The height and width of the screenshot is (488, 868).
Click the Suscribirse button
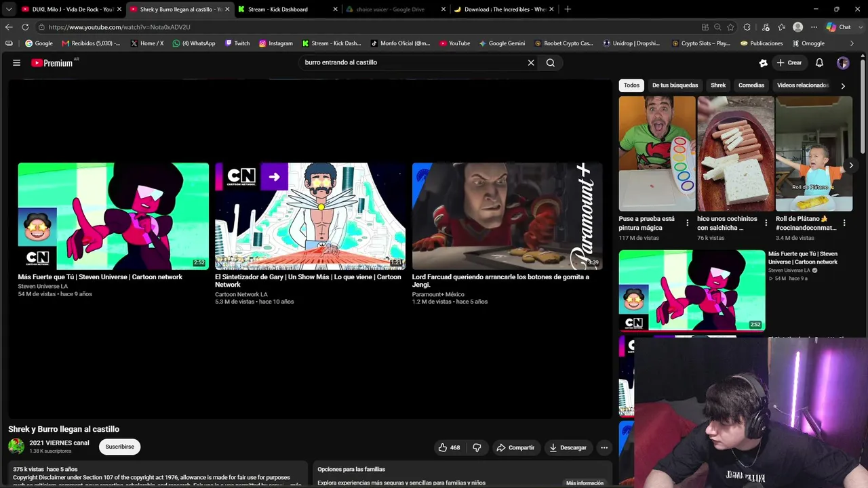coord(120,447)
